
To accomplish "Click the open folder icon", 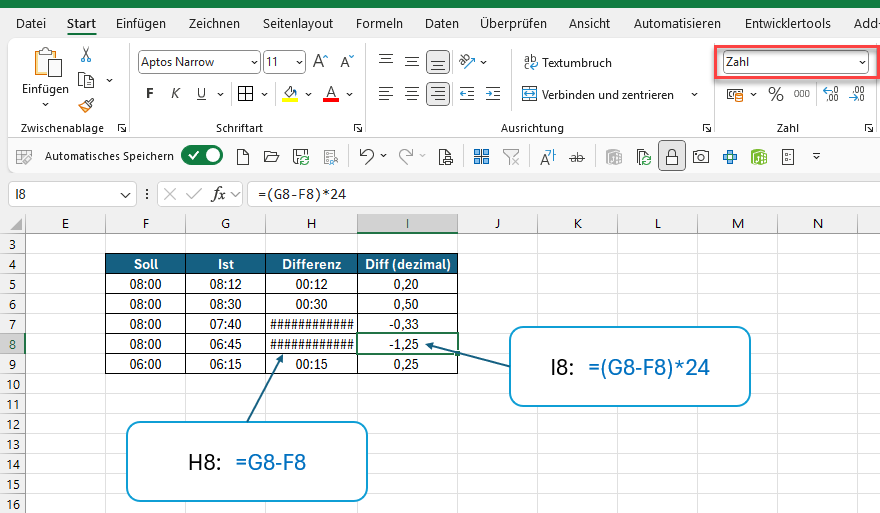I will click(x=270, y=156).
